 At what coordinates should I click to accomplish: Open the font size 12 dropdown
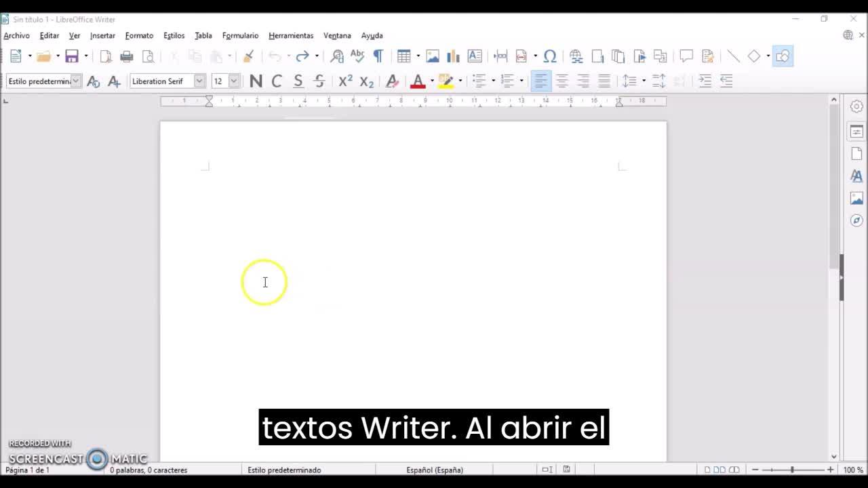234,81
